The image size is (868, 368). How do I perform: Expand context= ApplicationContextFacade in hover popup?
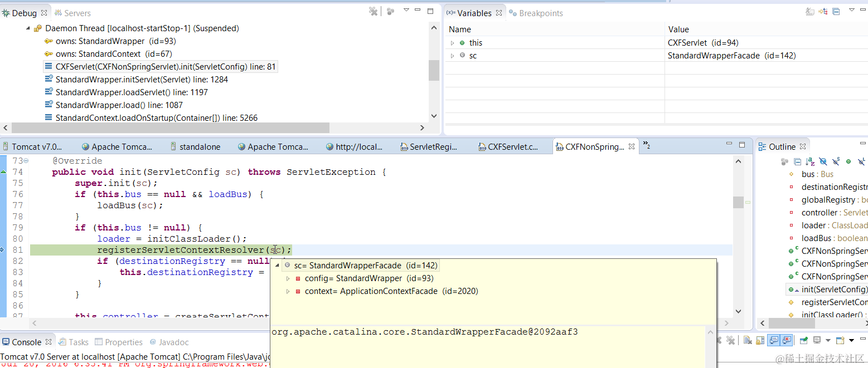[x=288, y=291]
